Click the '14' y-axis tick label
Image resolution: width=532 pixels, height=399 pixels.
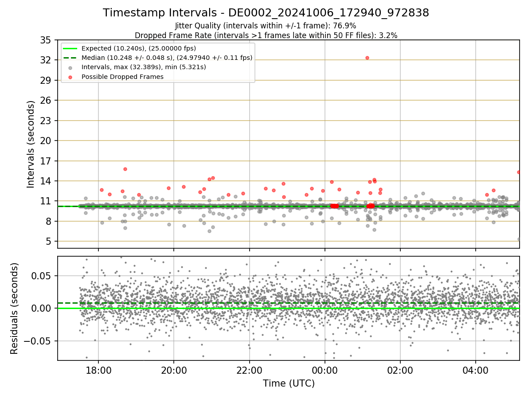coord(46,181)
